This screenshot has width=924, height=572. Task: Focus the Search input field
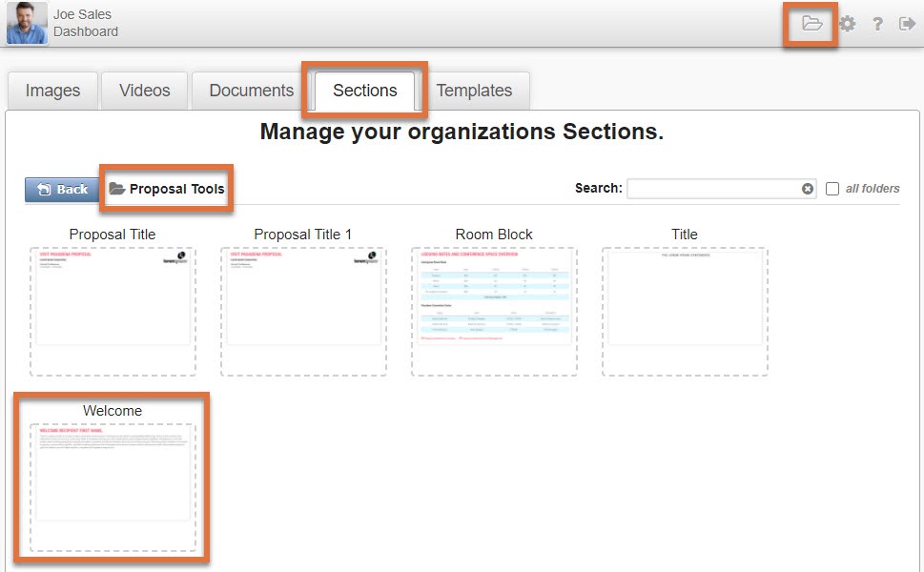721,189
